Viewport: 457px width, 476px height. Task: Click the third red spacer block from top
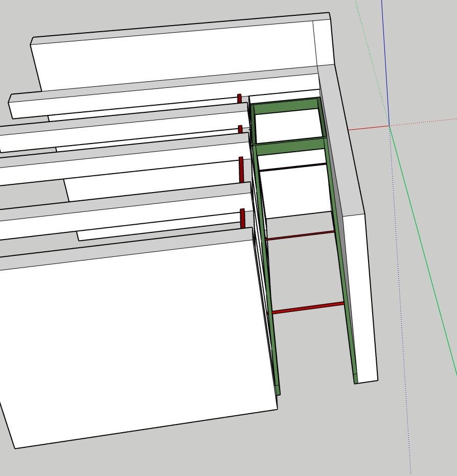click(241, 169)
